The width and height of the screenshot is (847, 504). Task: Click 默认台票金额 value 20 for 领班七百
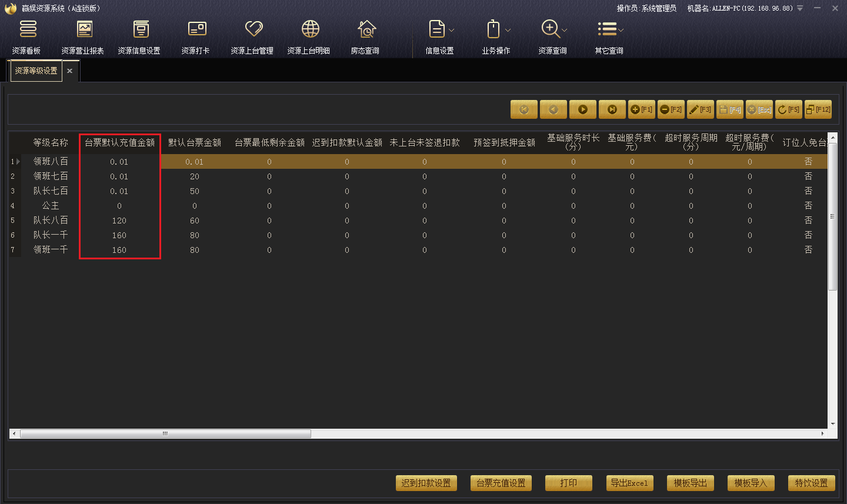click(195, 176)
